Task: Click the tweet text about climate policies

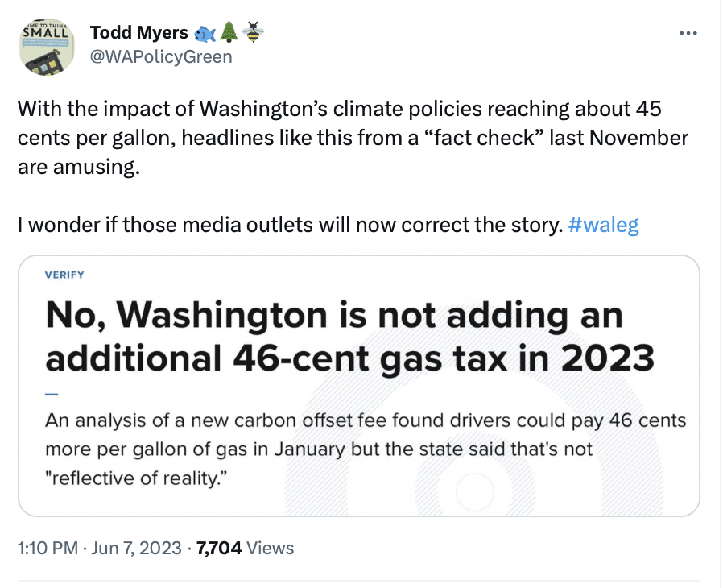Action: (x=353, y=138)
